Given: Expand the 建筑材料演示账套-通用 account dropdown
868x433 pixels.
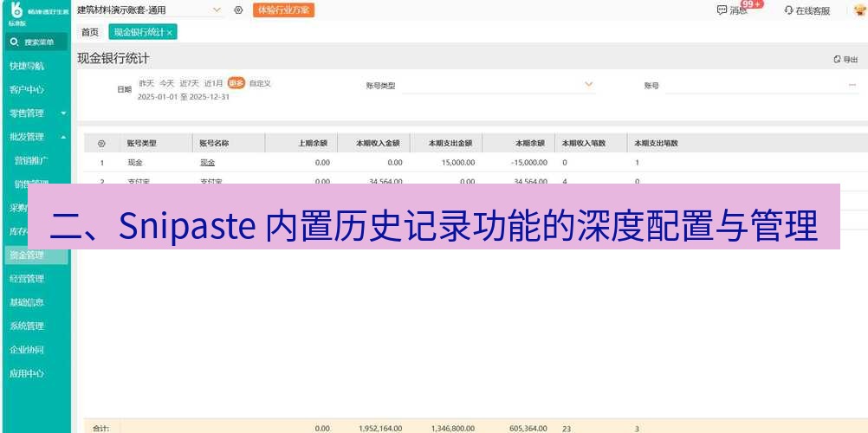Looking at the screenshot, I should [x=217, y=10].
